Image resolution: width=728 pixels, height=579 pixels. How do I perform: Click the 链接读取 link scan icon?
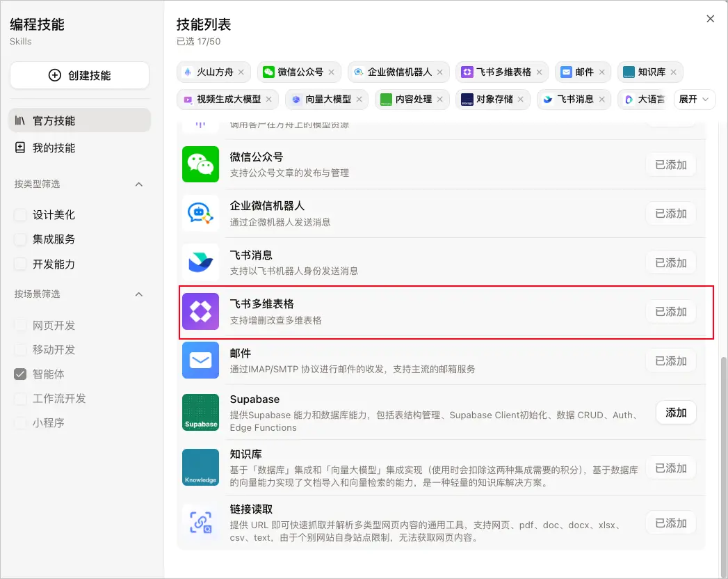pyautogui.click(x=200, y=523)
